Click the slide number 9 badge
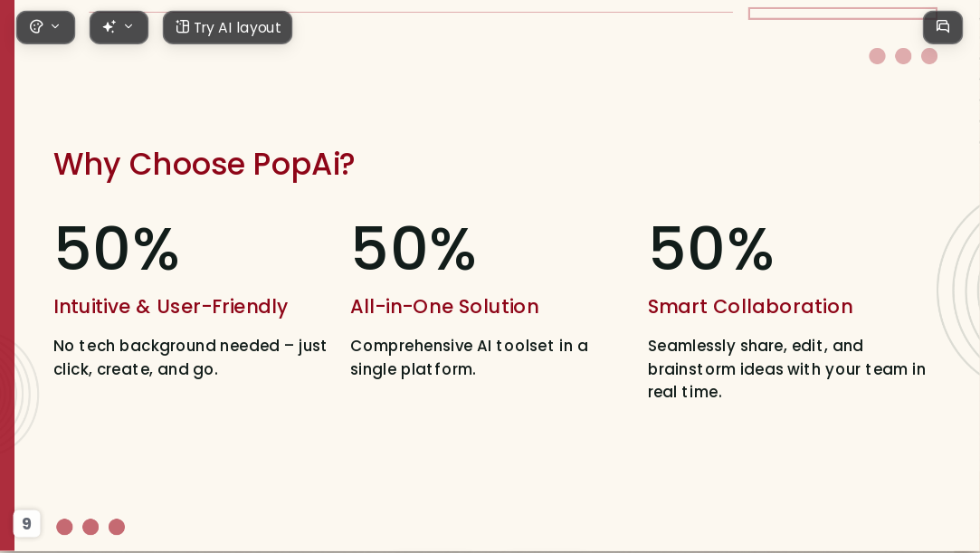Image resolution: width=980 pixels, height=553 pixels. [27, 524]
